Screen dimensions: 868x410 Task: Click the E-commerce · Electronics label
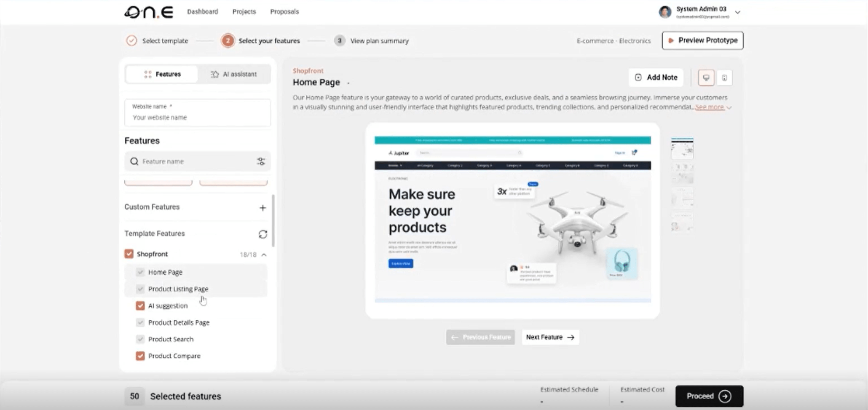[x=613, y=41]
